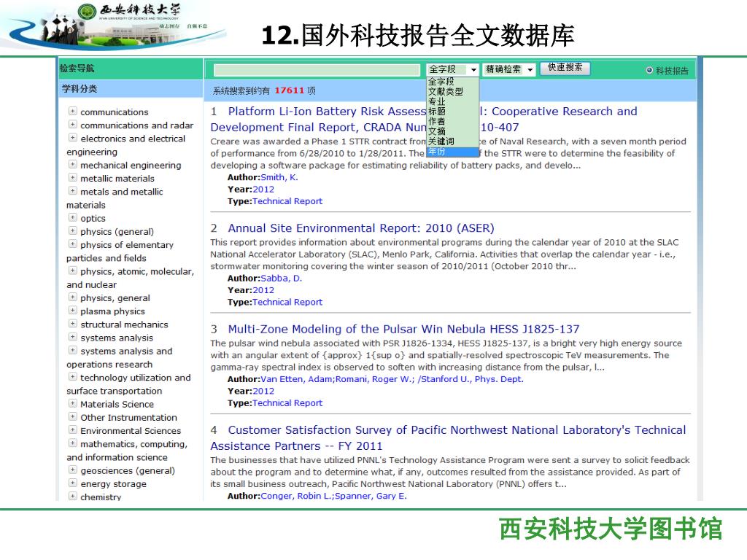Open the 全字段 field dropdown
747x560 pixels.
[x=452, y=69]
